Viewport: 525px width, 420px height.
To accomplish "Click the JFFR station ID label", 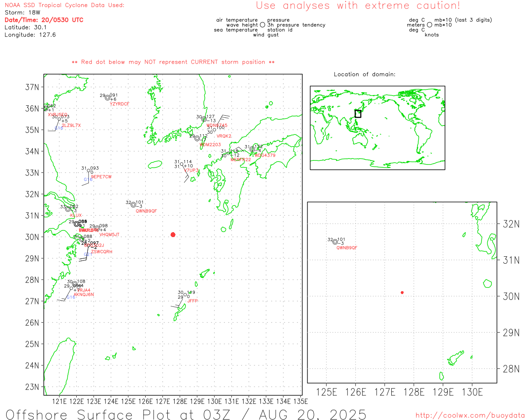I will (193, 301).
